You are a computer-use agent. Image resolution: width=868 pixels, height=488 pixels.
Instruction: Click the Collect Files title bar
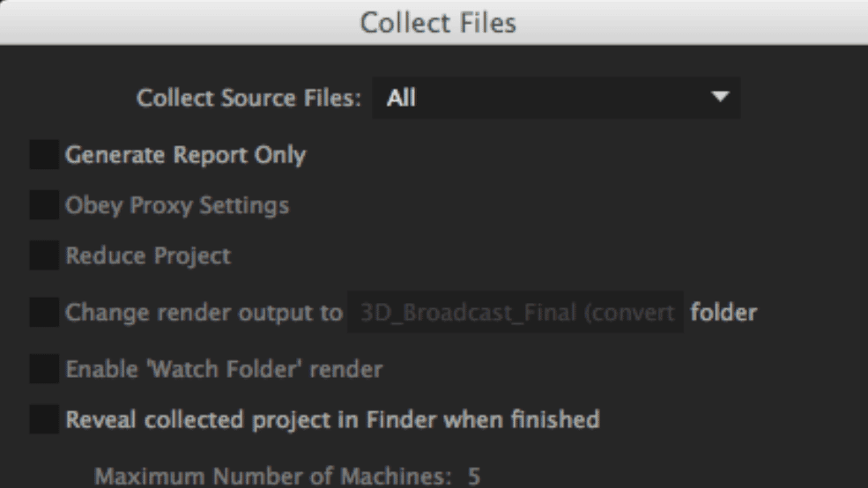434,24
